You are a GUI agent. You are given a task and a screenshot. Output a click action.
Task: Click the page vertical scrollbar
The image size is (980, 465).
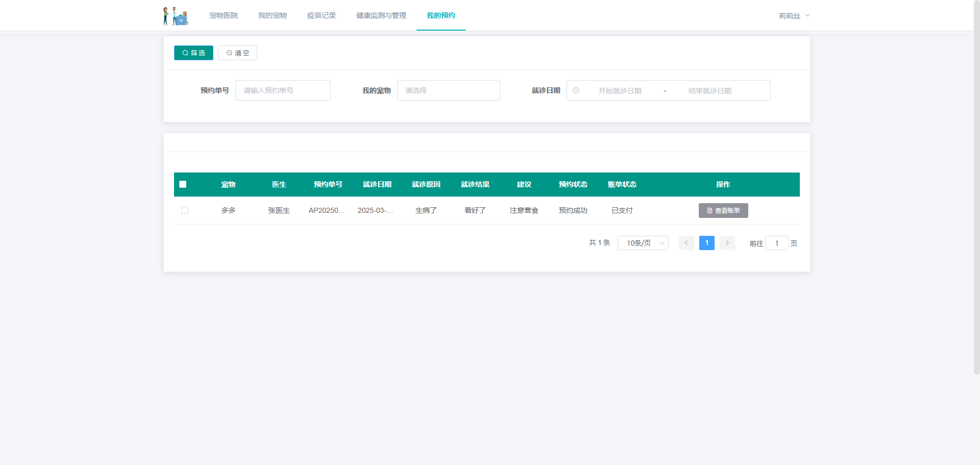[976, 187]
